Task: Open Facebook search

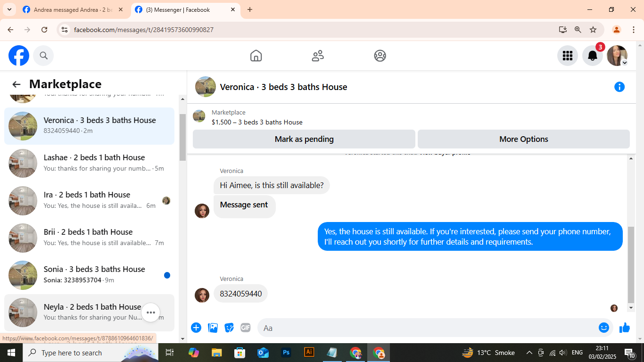Action: pyautogui.click(x=43, y=56)
